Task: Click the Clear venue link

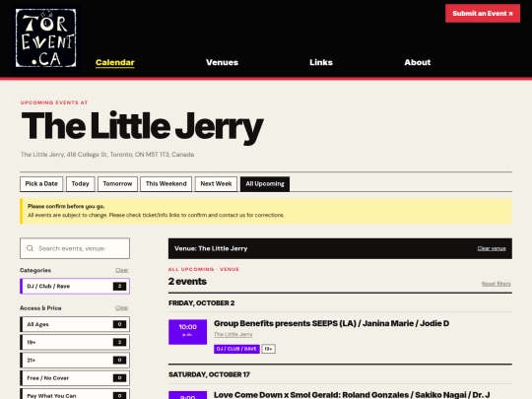Action: coord(492,248)
